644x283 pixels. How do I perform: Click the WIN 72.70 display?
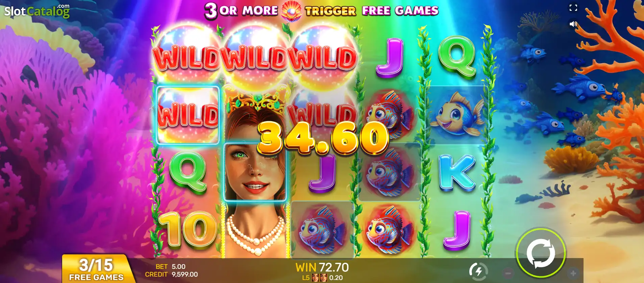[322, 267]
